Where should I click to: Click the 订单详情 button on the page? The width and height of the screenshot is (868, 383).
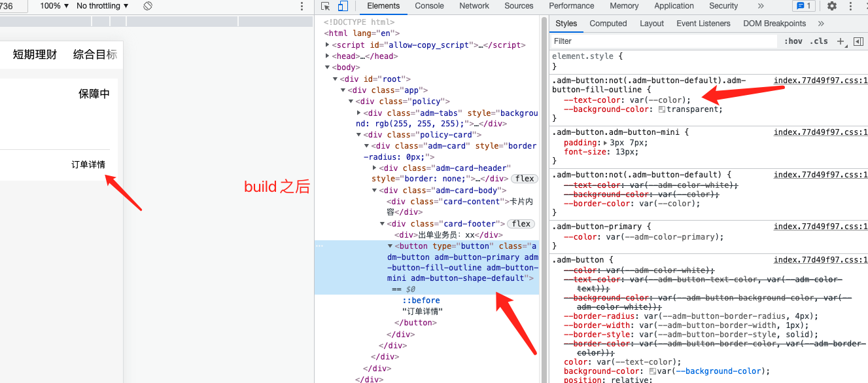tap(88, 164)
